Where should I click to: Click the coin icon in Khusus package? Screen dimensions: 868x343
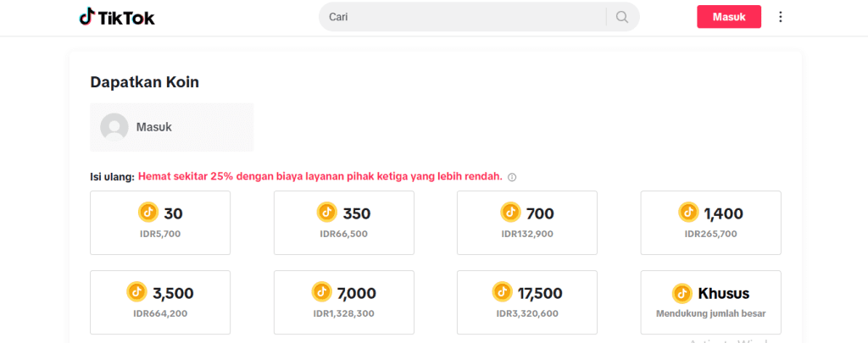(x=682, y=293)
